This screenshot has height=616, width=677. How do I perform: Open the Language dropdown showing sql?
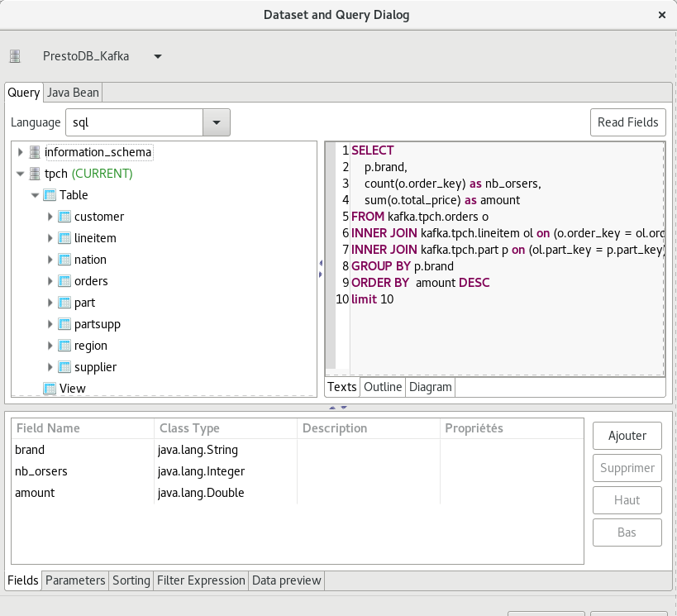click(217, 122)
